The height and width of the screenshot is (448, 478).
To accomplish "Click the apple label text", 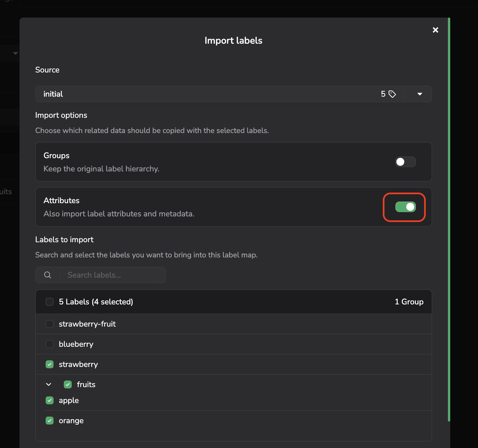I will pyautogui.click(x=69, y=401).
